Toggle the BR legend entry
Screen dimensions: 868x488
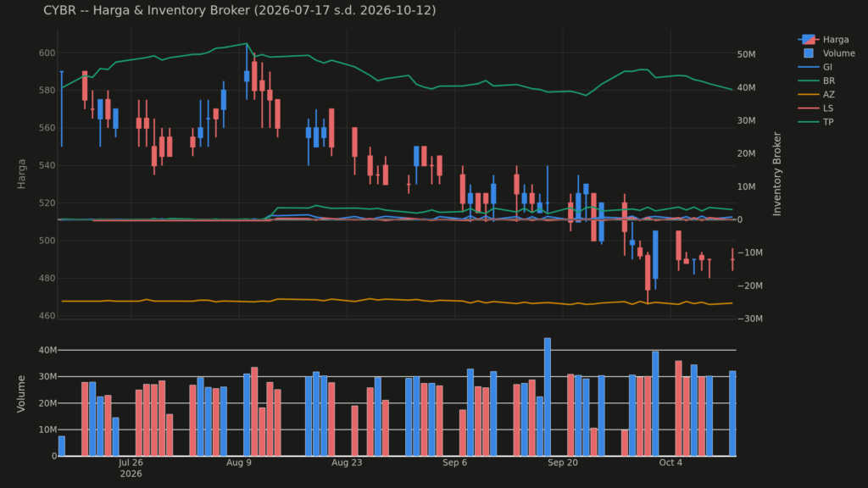pyautogui.click(x=816, y=80)
